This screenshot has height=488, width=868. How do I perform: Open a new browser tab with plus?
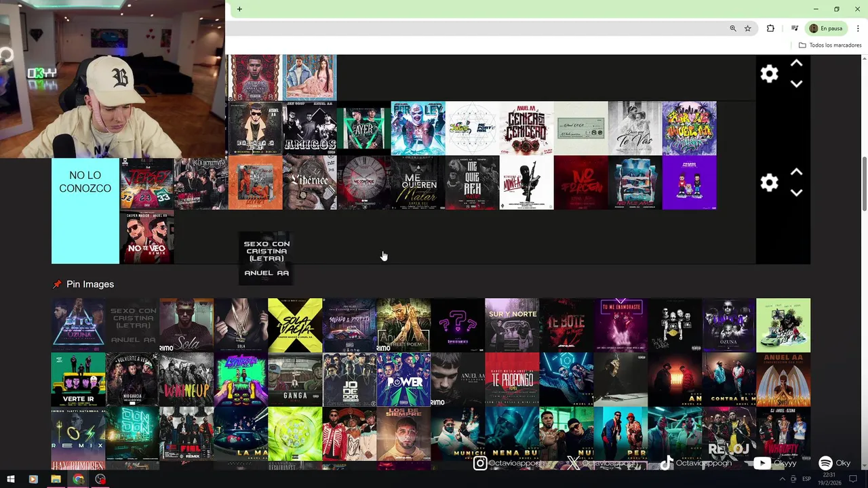coord(239,9)
